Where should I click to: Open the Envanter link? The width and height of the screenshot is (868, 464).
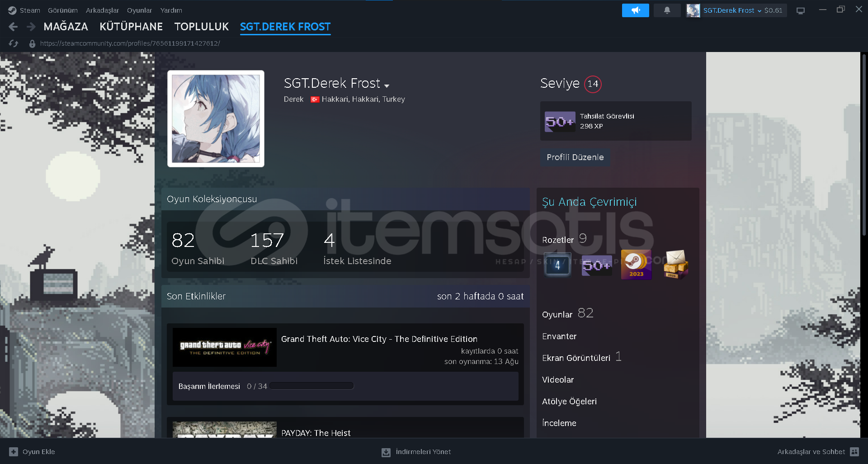point(559,336)
